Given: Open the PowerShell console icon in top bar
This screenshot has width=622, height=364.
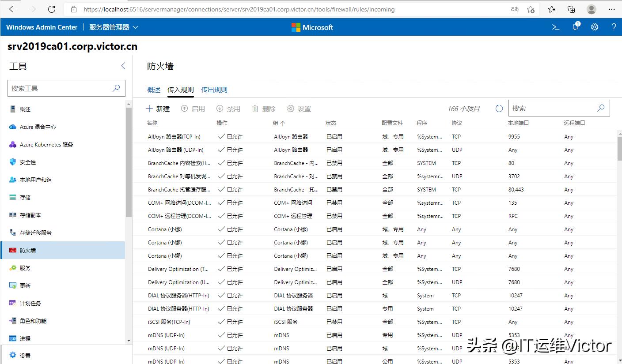Looking at the screenshot, I should pos(555,27).
